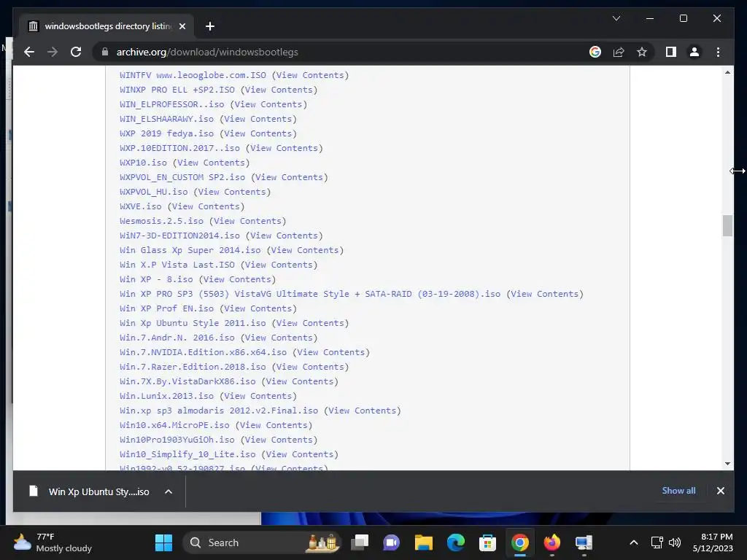
Task: Open the Google icon in the address bar
Action: tap(595, 52)
